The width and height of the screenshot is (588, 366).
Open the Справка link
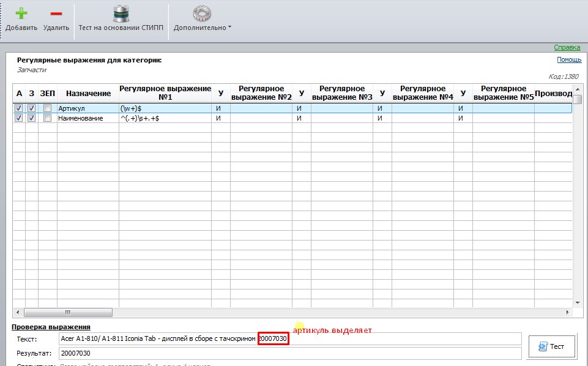567,47
